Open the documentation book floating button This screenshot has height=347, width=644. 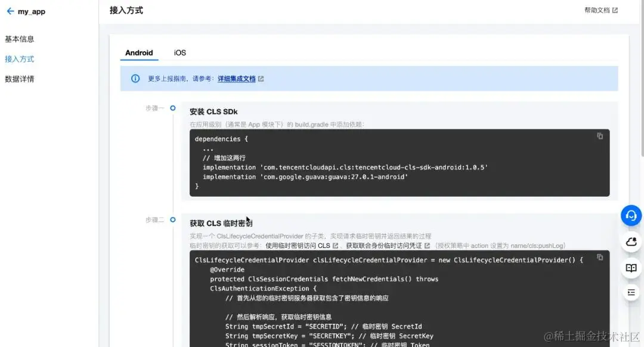[631, 268]
